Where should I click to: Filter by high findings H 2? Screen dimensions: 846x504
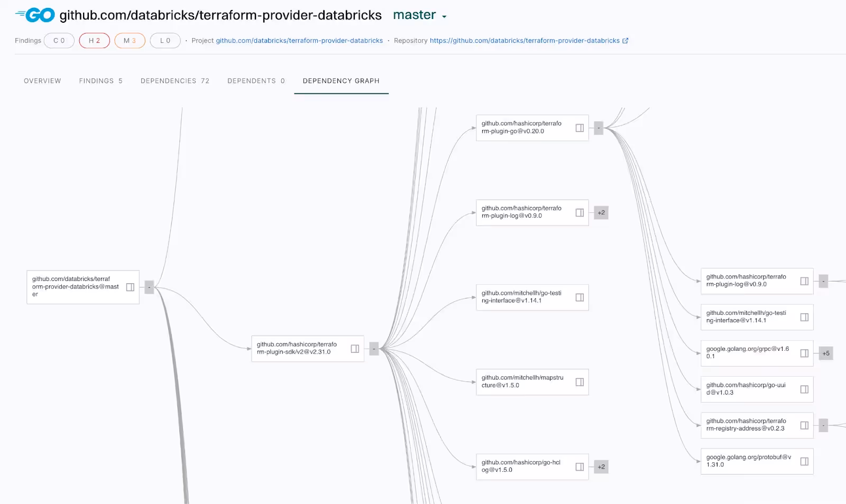tap(95, 41)
